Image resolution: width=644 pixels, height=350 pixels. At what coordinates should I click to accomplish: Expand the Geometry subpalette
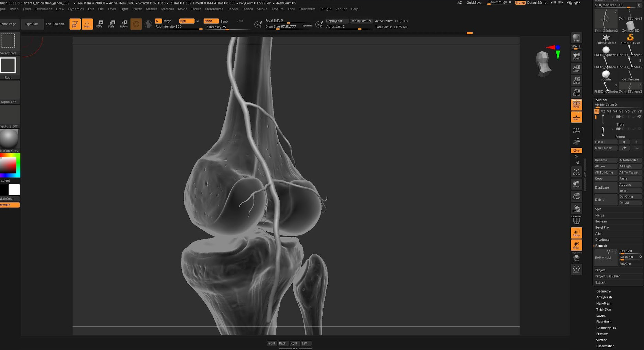click(x=603, y=291)
